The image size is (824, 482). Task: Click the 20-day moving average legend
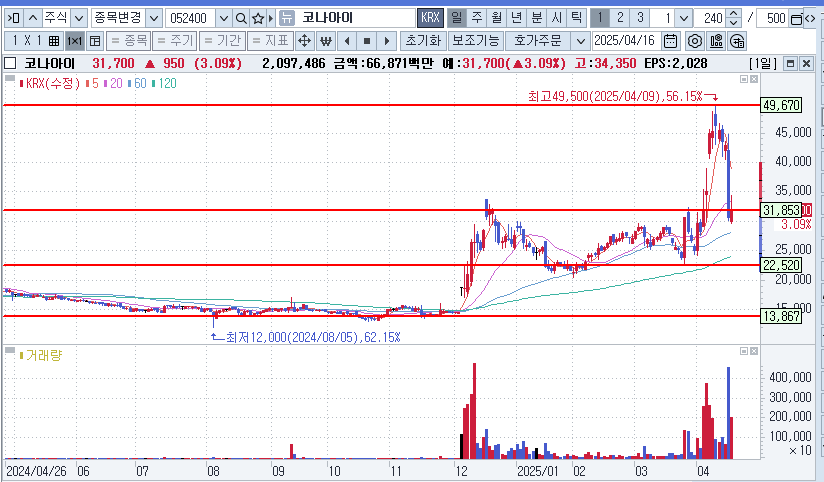tap(114, 84)
